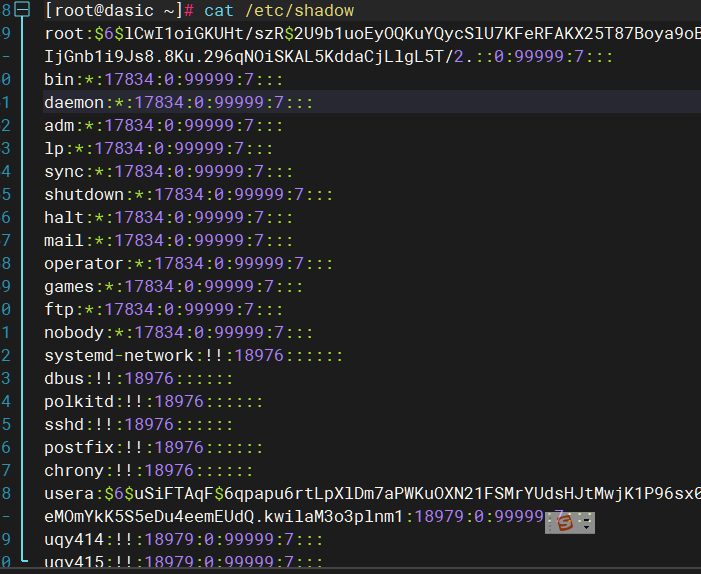701x574 pixels.
Task: Click the 'adm' account line
Action: tap(164, 126)
